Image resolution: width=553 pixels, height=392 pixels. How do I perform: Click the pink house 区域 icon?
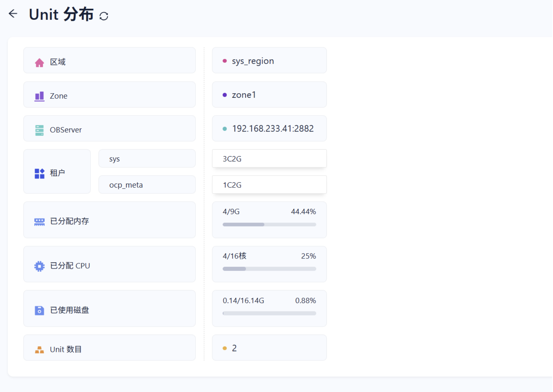(x=39, y=63)
